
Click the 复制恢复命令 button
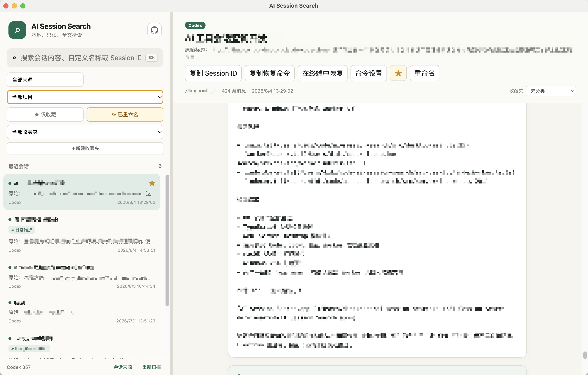point(270,73)
